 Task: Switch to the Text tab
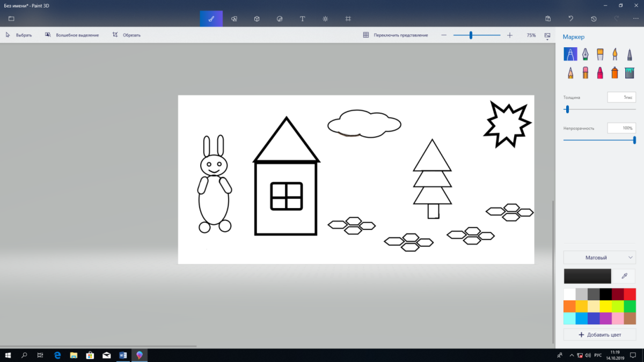pyautogui.click(x=302, y=19)
